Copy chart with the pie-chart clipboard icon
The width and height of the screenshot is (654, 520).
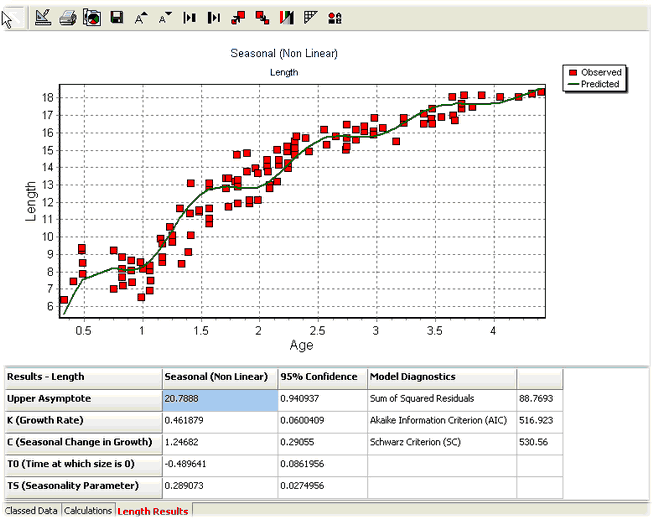pyautogui.click(x=92, y=18)
